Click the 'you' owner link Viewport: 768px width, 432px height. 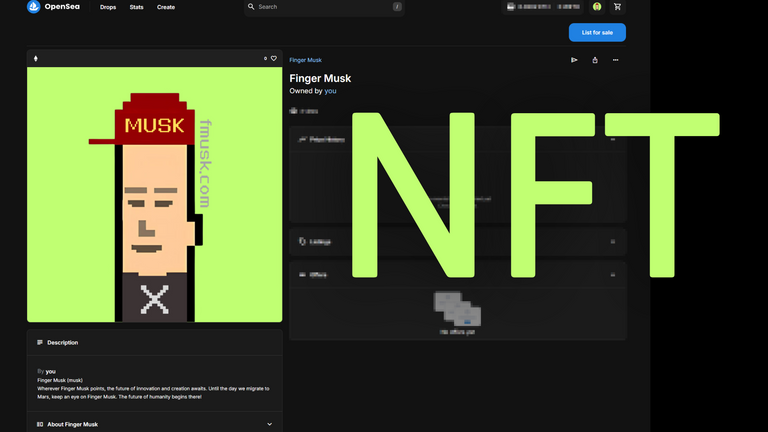click(330, 91)
